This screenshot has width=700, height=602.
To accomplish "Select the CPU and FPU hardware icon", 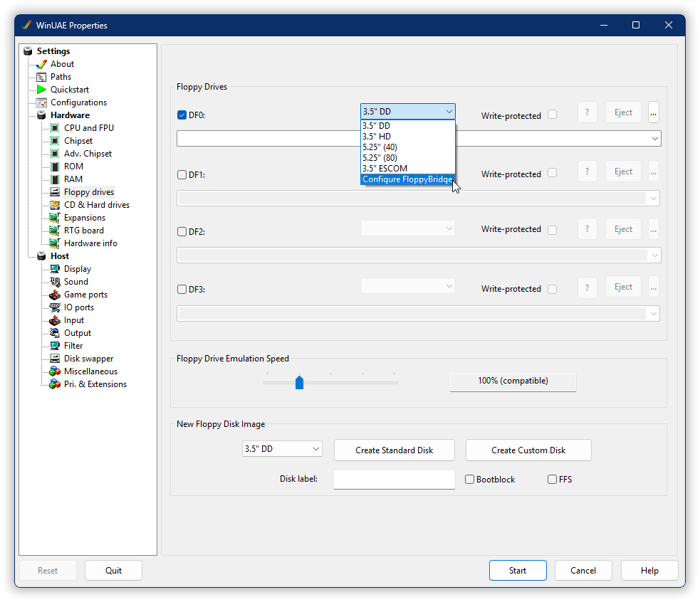I will point(53,127).
